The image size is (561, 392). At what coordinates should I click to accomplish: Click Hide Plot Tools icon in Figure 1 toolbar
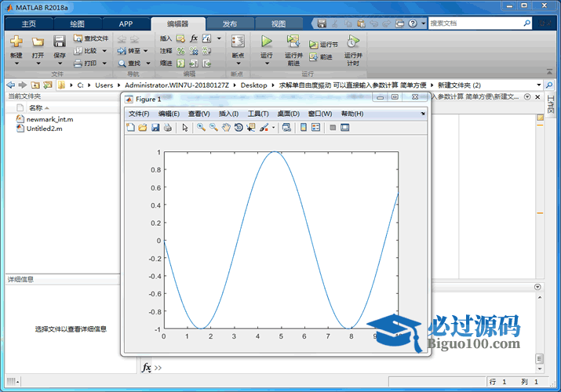pyautogui.click(x=333, y=128)
